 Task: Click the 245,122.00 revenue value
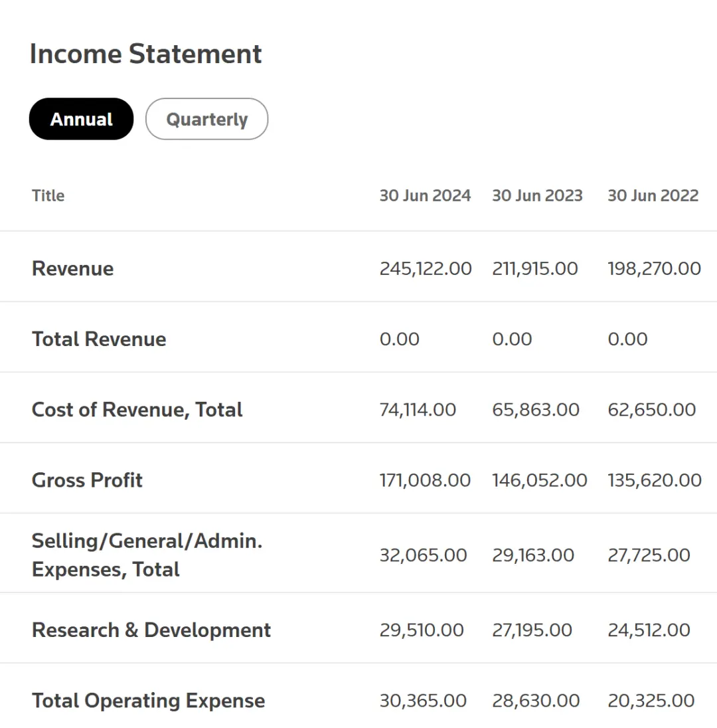426,268
